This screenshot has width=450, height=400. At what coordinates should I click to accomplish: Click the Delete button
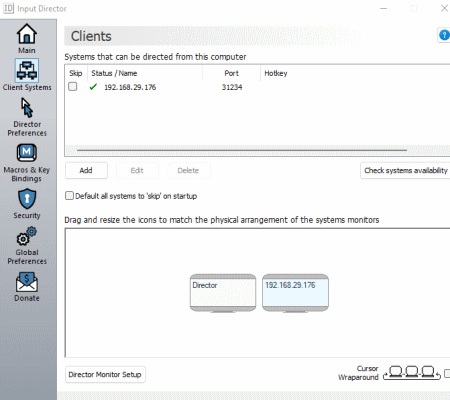point(189,171)
